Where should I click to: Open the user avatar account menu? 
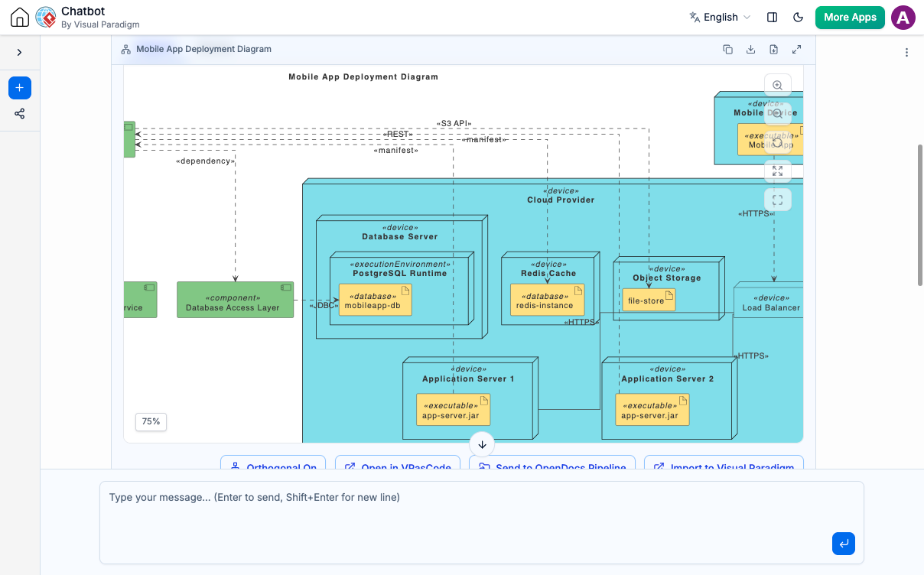click(x=903, y=18)
